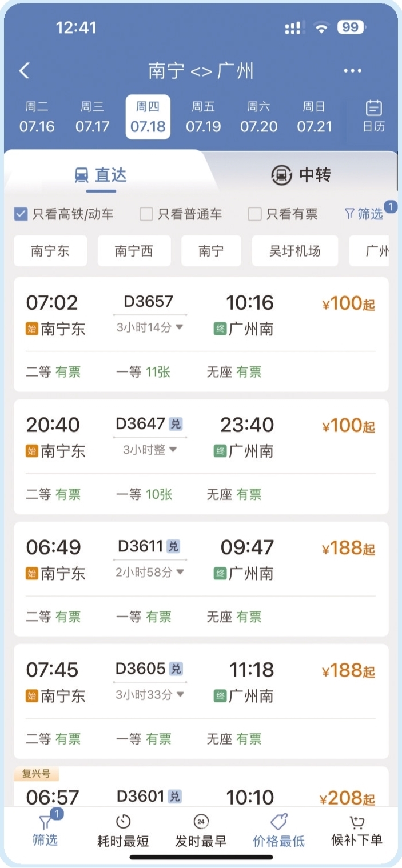Sort by earliest departure (发时最早)
Viewport: 402px width, 868px height.
tap(201, 831)
